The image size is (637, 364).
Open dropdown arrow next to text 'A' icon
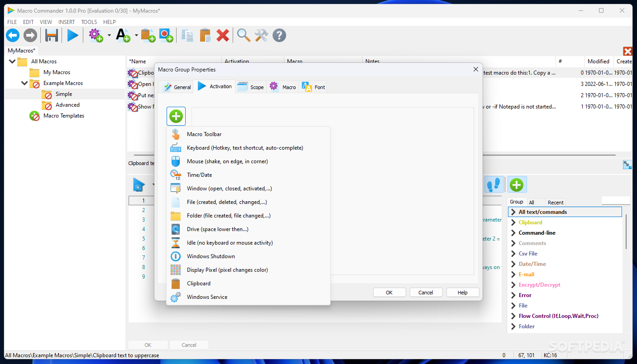(136, 35)
